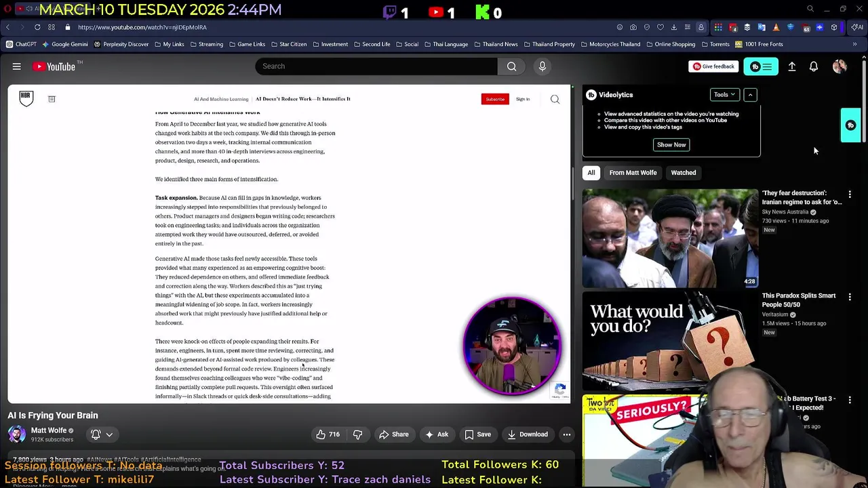Select the From Matt Wolfe chip
The image size is (868, 488).
[633, 173]
